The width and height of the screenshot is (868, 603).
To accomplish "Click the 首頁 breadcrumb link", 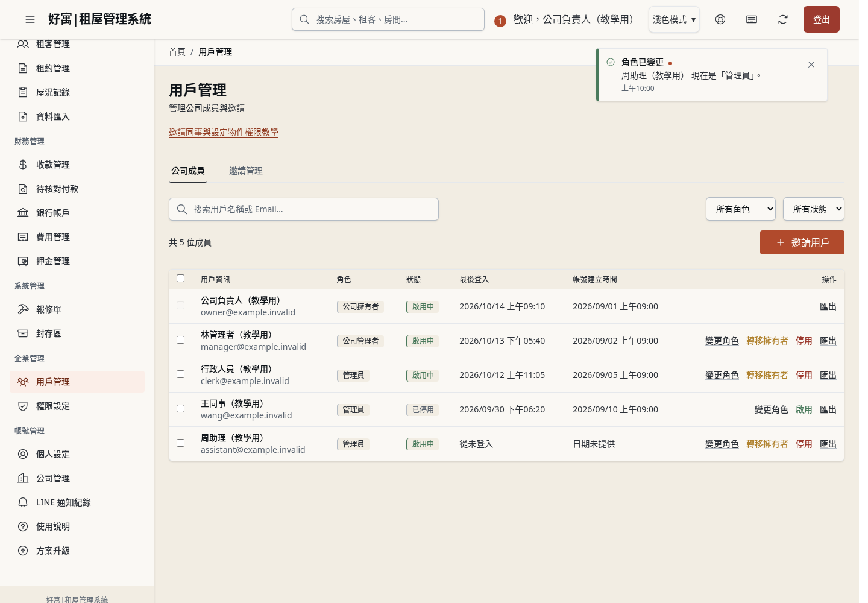I will 177,52.
